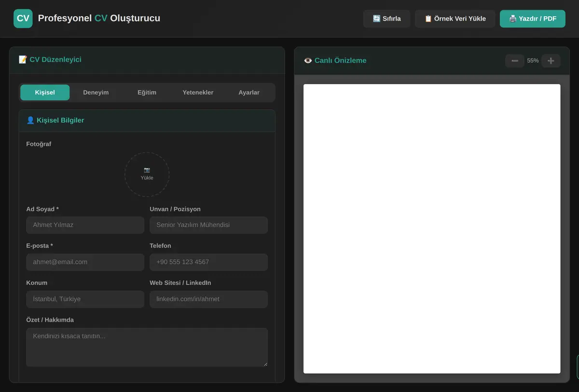Click into the Telefon field
Viewport: 579px width, 392px height.
(x=208, y=262)
